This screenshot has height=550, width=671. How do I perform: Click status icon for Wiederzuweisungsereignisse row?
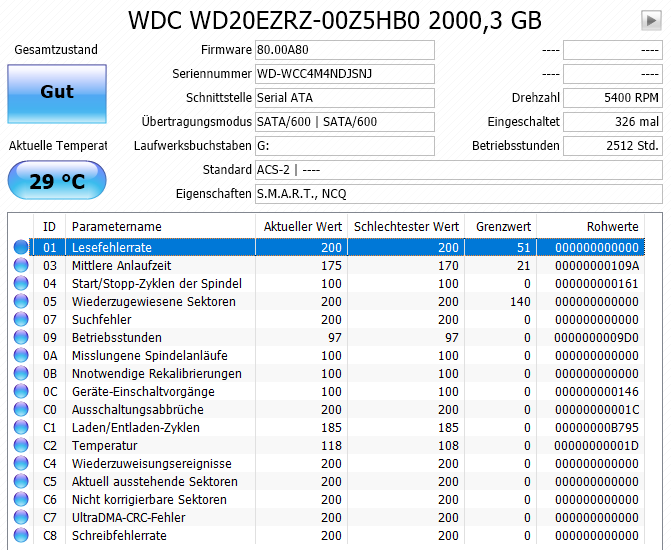21,463
